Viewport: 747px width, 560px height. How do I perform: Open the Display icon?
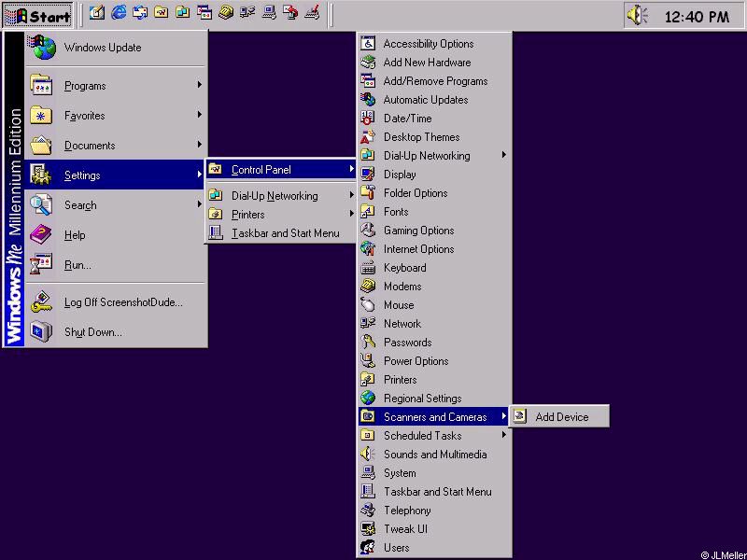(368, 175)
